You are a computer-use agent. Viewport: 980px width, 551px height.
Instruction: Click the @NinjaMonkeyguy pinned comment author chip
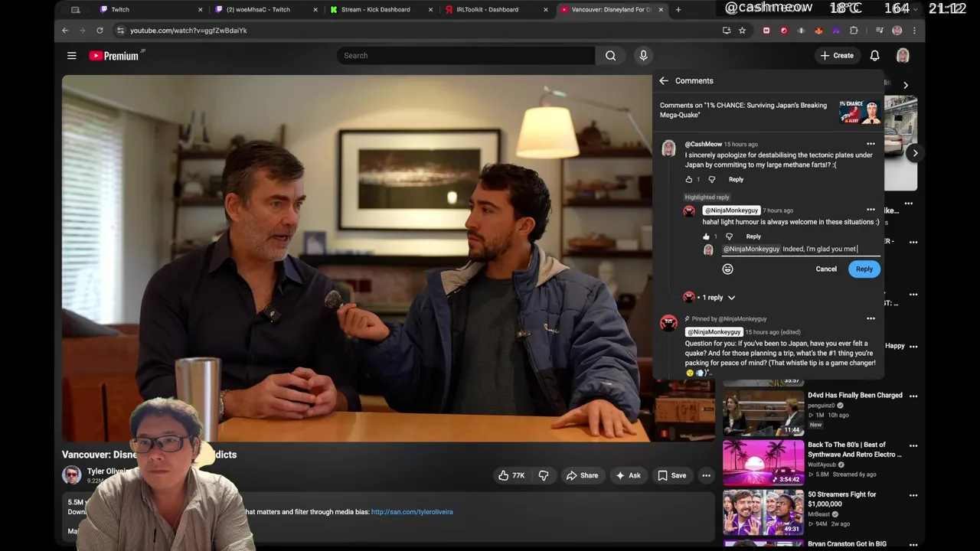pyautogui.click(x=714, y=332)
